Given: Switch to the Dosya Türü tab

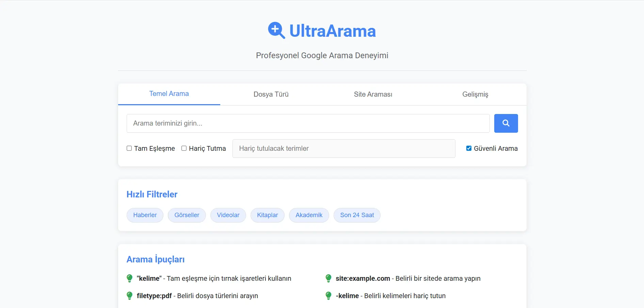Looking at the screenshot, I should click(x=271, y=94).
